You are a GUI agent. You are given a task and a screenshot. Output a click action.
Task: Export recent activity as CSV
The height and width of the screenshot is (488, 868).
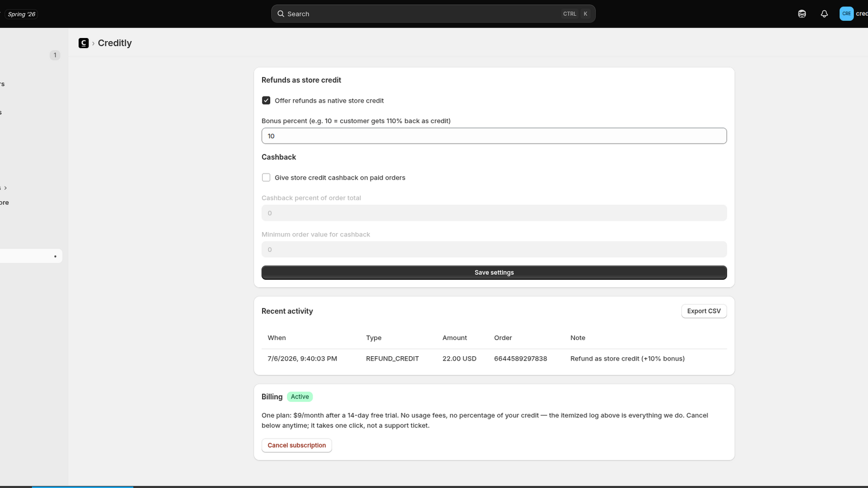coord(704,311)
